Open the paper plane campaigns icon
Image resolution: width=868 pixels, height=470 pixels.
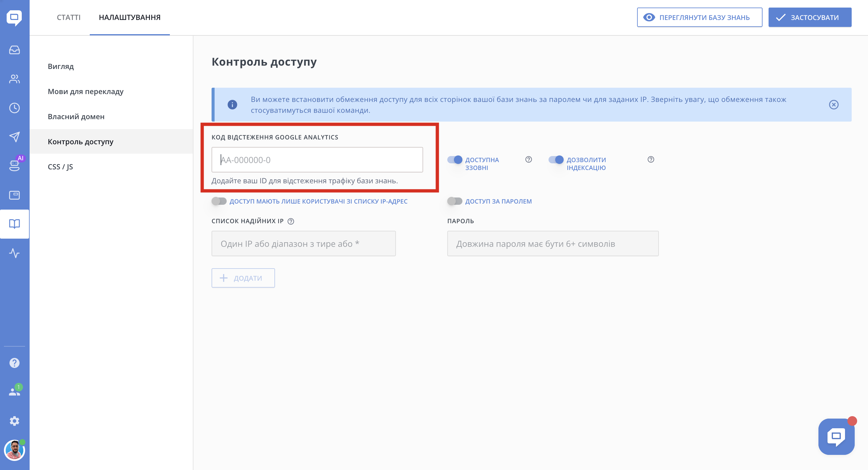[15, 137]
